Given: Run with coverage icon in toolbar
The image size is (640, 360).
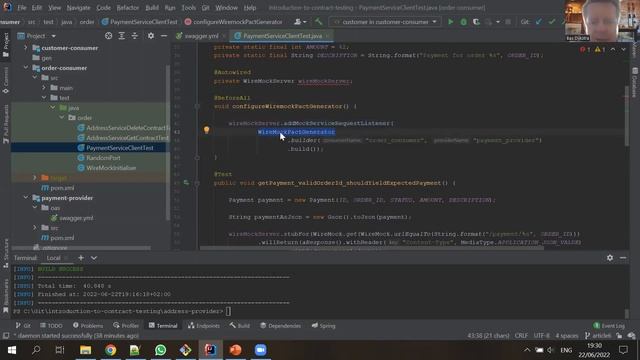Looking at the screenshot, I should [x=476, y=22].
